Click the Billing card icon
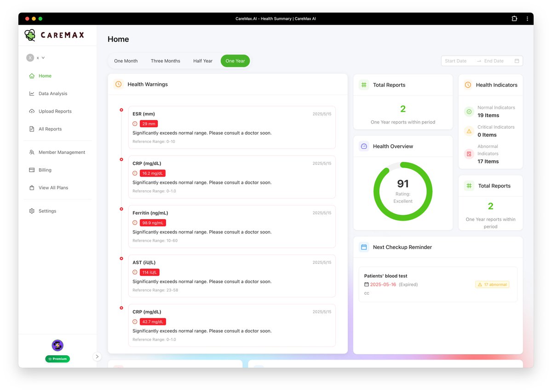Screen dimensions: 552x392 (32, 170)
